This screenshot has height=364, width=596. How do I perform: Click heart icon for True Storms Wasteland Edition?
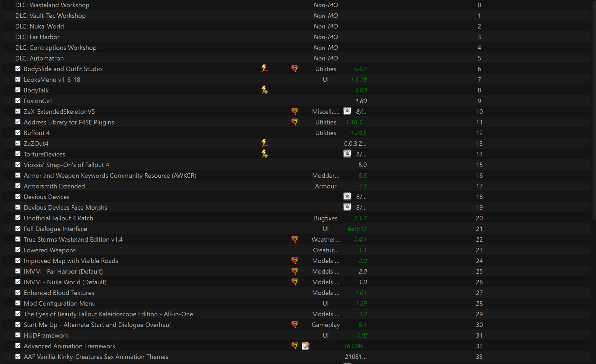(295, 239)
